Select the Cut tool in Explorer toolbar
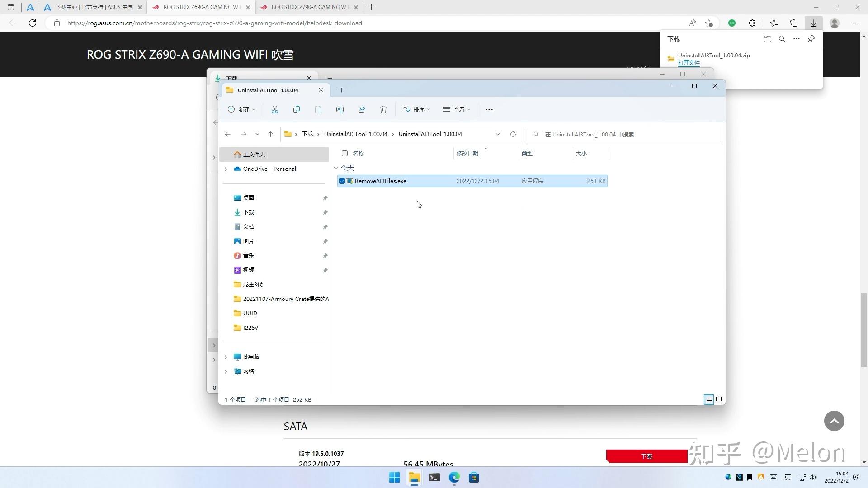The image size is (868, 488). (x=274, y=109)
